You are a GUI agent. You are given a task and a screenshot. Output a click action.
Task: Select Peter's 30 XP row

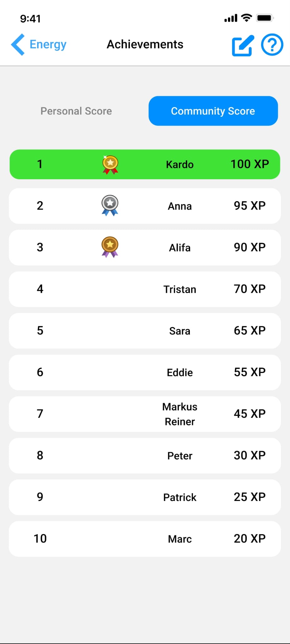coord(145,455)
